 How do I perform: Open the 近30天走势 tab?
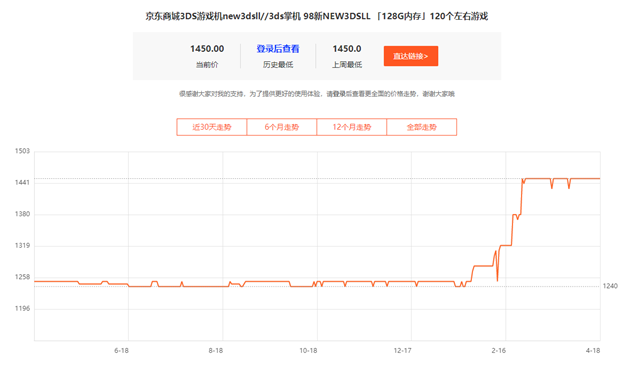(x=212, y=127)
